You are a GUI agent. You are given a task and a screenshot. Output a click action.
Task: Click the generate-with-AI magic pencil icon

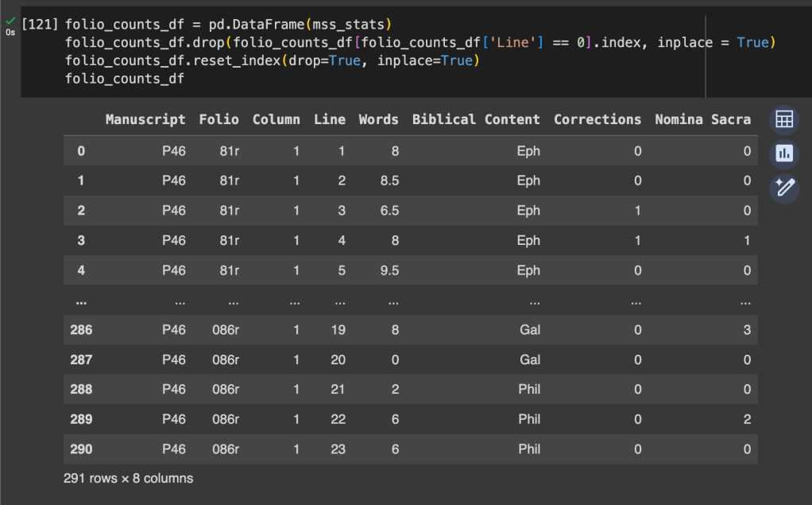784,188
